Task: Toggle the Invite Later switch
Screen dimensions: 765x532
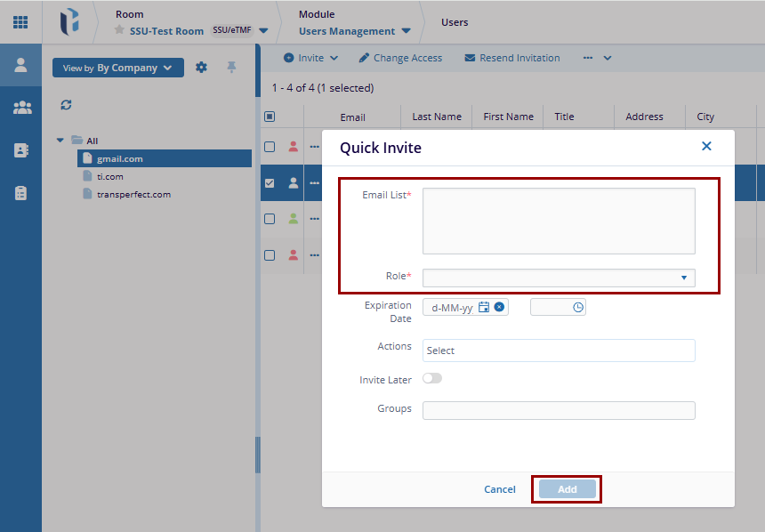Action: [x=431, y=378]
